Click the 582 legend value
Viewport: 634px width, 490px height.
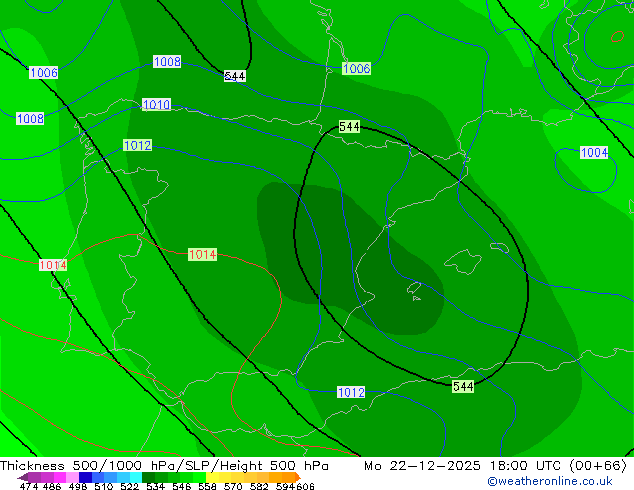(x=259, y=486)
